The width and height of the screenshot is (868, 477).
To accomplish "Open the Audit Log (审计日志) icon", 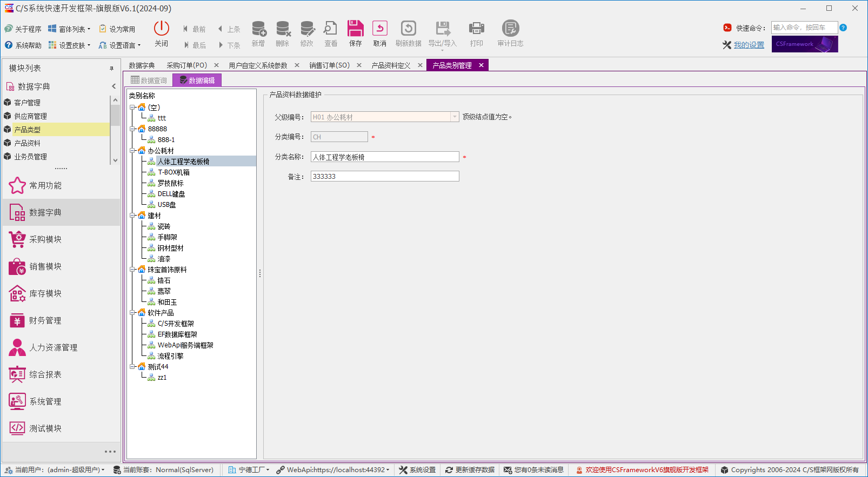I will coord(510,28).
